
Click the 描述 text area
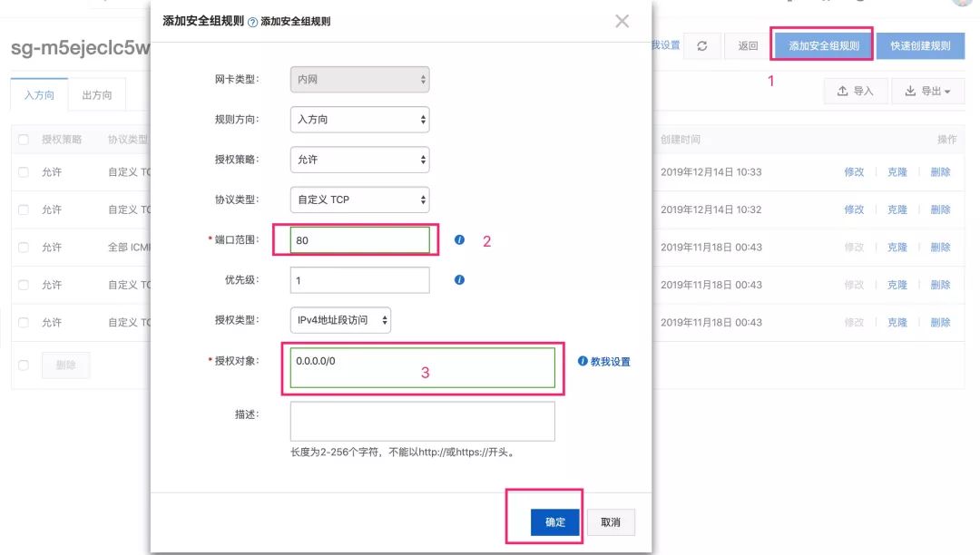coord(423,422)
